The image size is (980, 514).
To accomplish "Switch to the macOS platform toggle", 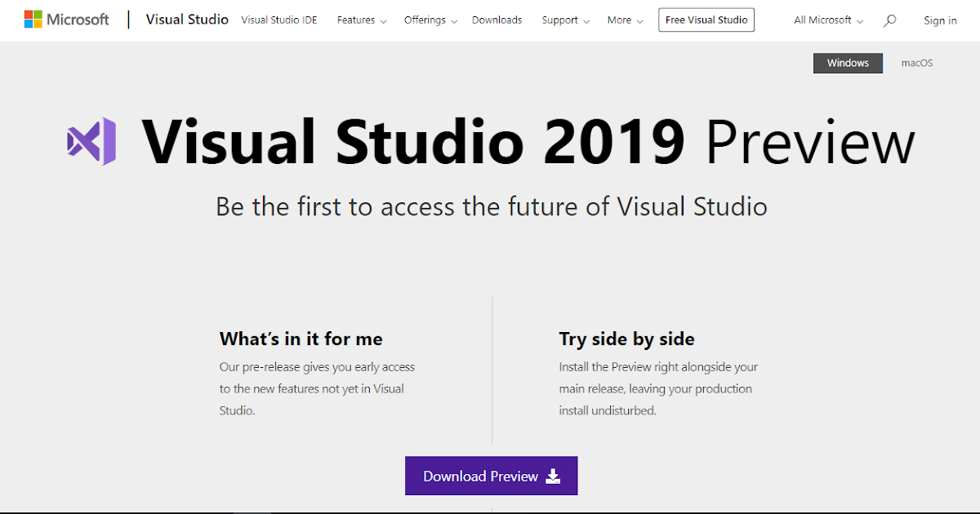I will pyautogui.click(x=916, y=63).
